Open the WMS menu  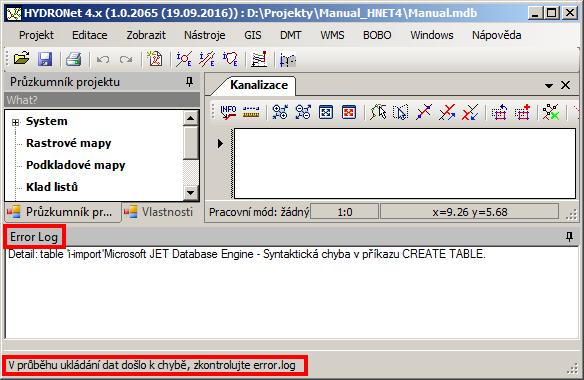pyautogui.click(x=332, y=35)
